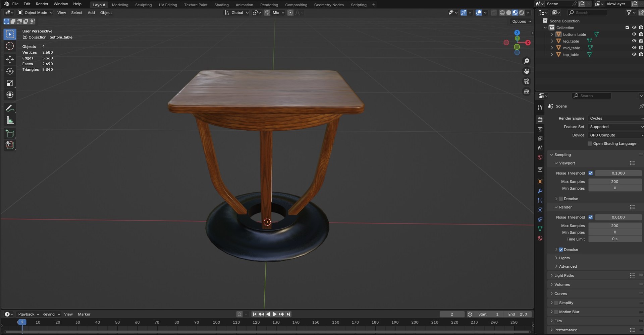Screen dimensions: 644x335
Task: Switch to the Shading workspace tab
Action: (221, 5)
